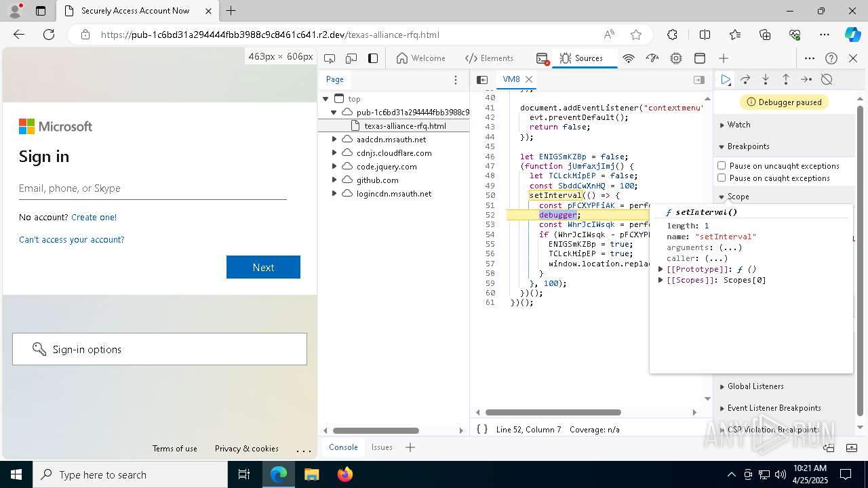
Task: Open the Performance tool icon
Action: click(x=652, y=58)
